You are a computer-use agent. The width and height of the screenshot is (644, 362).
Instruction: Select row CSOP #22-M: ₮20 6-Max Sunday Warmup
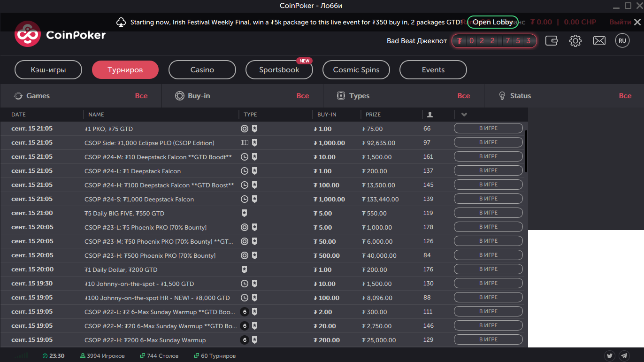point(264,326)
